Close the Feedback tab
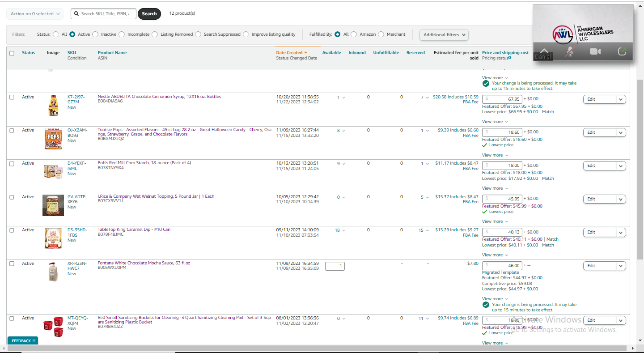Viewport: 644px width, 353px height. (34, 341)
